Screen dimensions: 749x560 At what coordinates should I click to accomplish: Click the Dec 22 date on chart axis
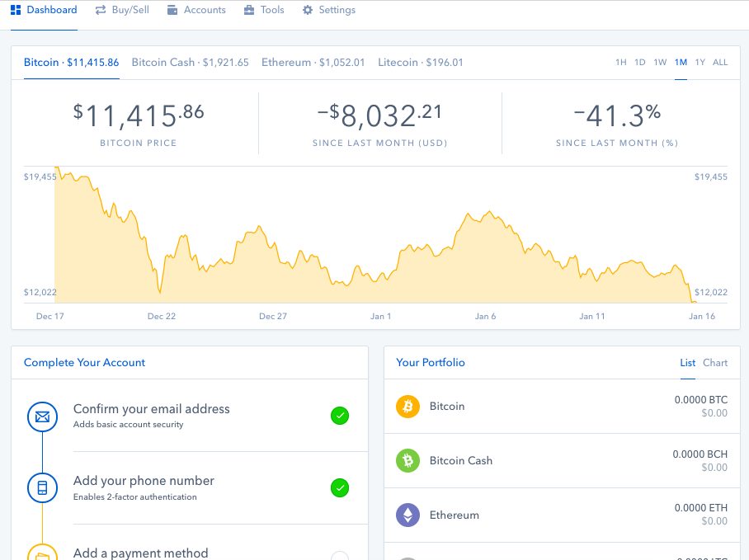pos(162,317)
